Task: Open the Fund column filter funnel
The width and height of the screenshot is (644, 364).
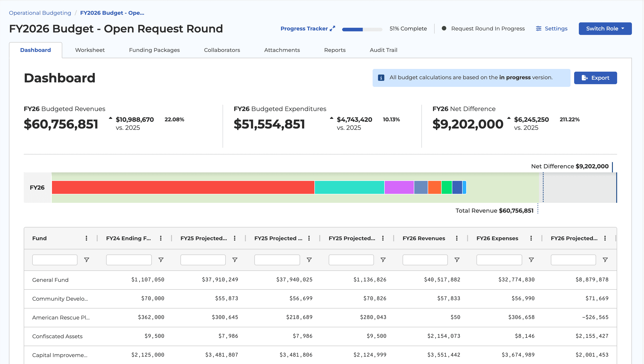Action: (x=87, y=259)
